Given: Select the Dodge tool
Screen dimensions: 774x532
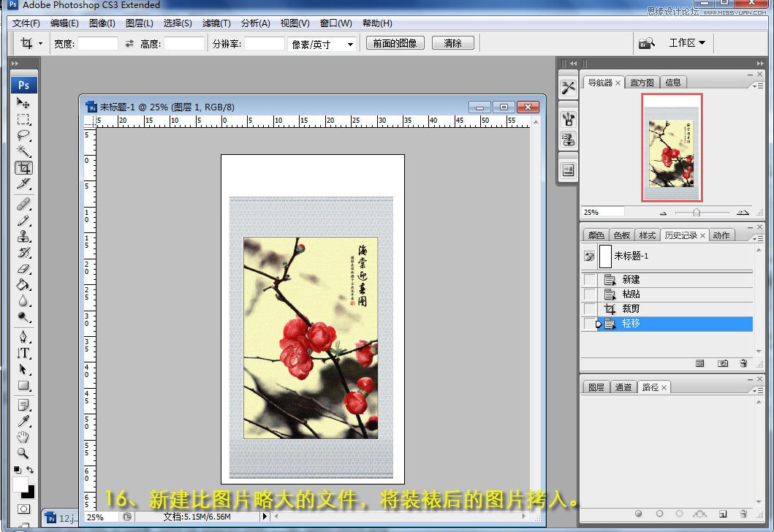Looking at the screenshot, I should tap(23, 317).
